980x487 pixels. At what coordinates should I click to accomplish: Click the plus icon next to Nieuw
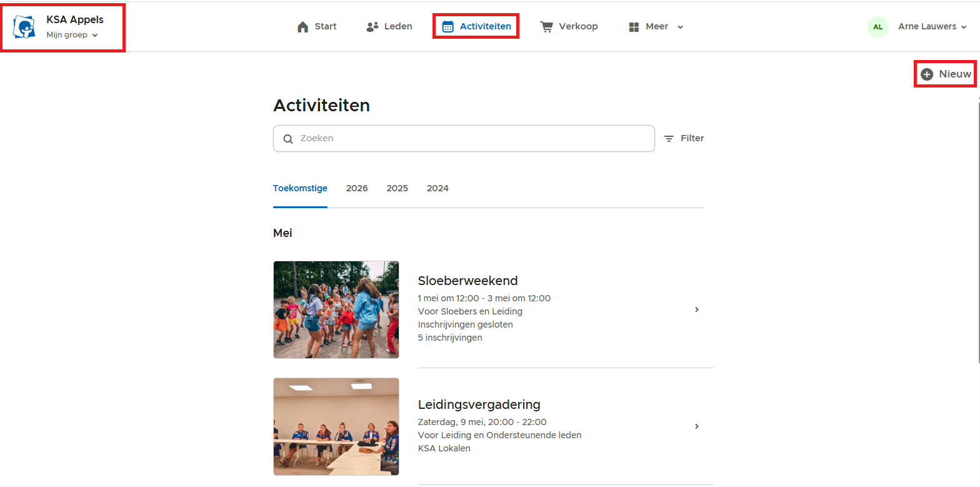click(927, 74)
